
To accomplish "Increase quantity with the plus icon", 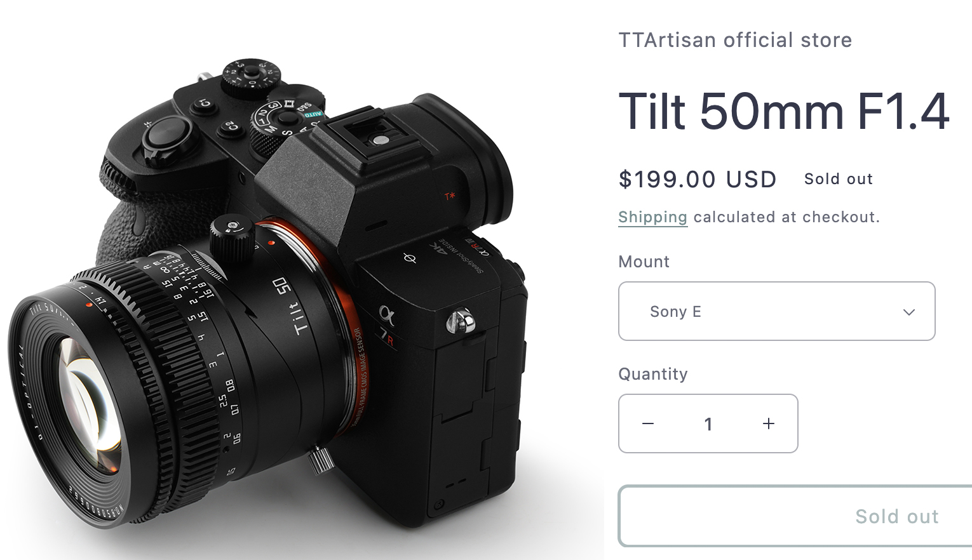I will coord(769,423).
